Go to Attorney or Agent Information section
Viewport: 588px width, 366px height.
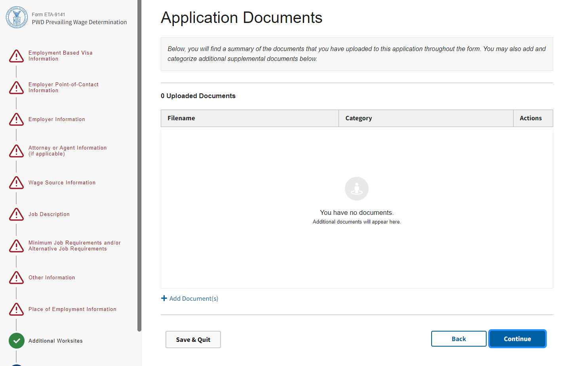67,151
